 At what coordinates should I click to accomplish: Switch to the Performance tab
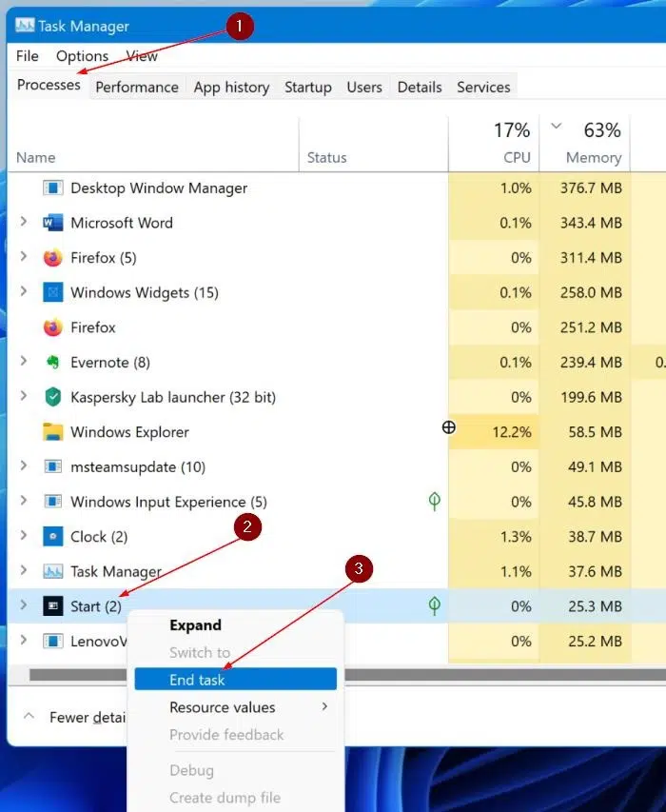point(137,87)
